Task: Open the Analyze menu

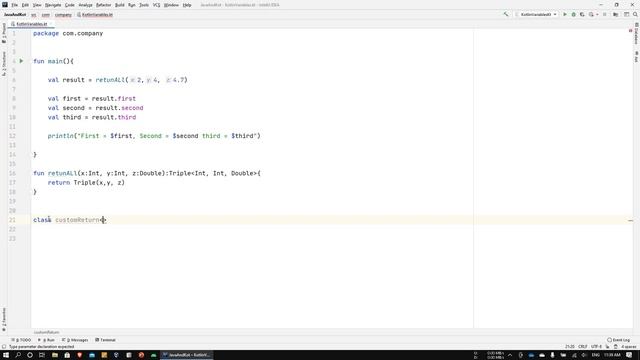Action: pyautogui.click(x=85, y=5)
